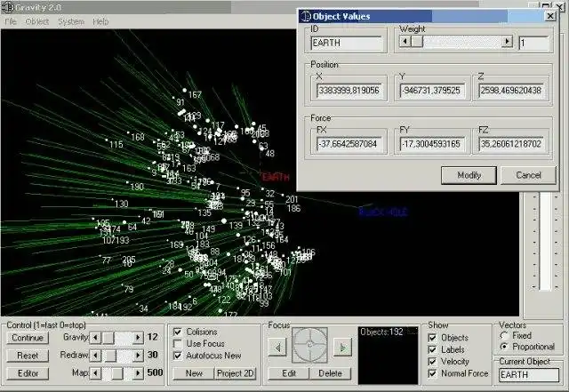Click the Map slider right arrow
This screenshot has height=392, width=569.
138,372
